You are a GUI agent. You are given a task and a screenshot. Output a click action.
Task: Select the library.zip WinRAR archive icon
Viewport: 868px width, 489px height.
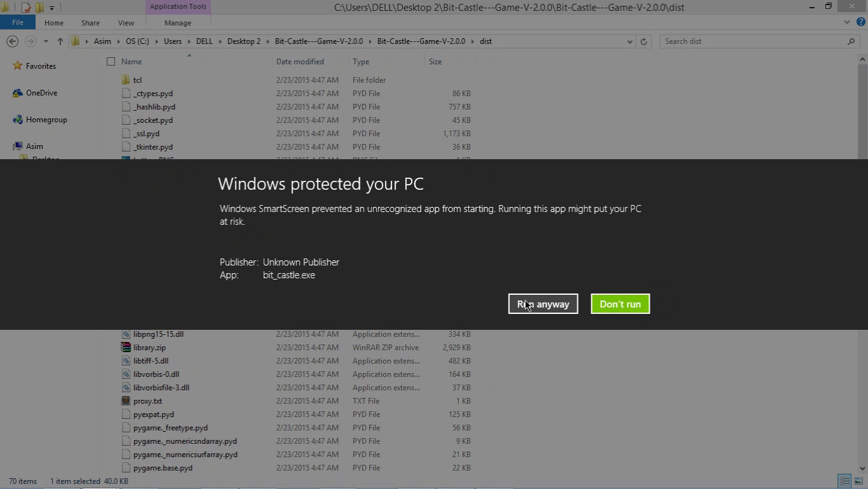click(126, 348)
